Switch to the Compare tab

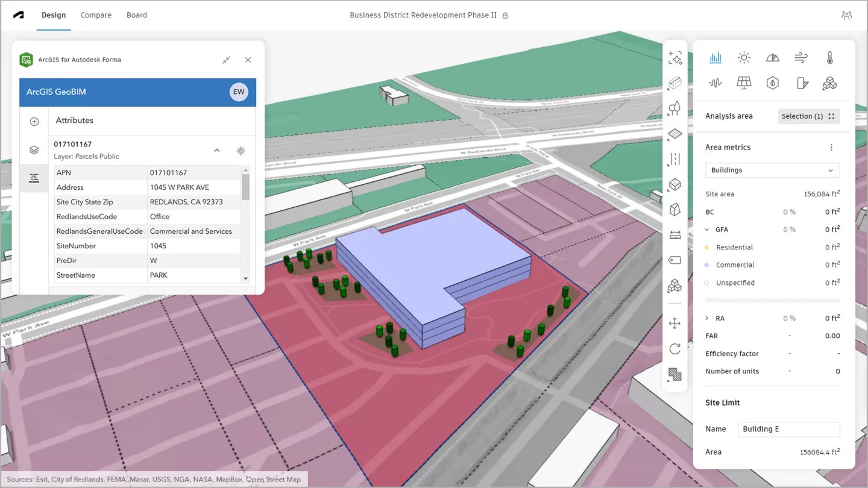96,15
